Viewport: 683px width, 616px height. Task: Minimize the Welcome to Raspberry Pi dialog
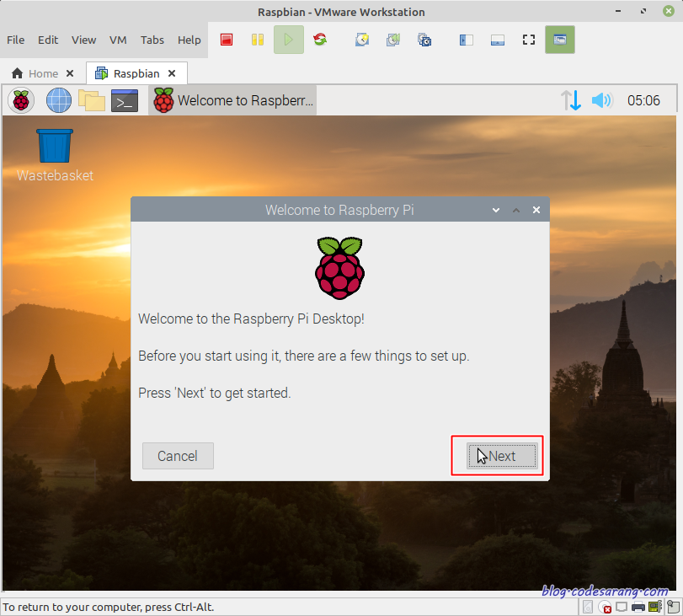tap(496, 210)
